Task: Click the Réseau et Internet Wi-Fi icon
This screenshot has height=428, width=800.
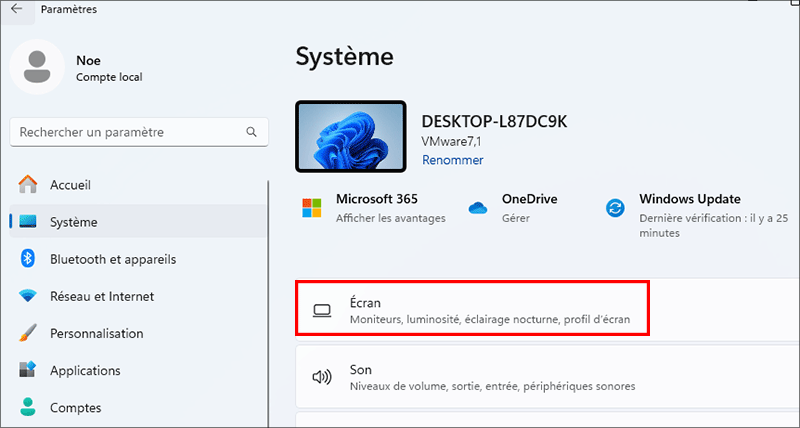Action: (x=28, y=296)
